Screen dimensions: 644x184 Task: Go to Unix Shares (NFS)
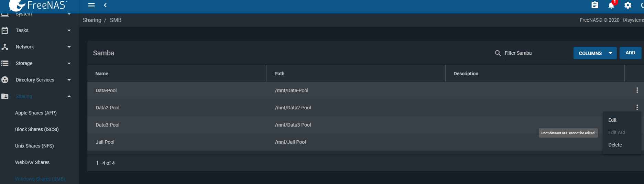[x=34, y=146]
